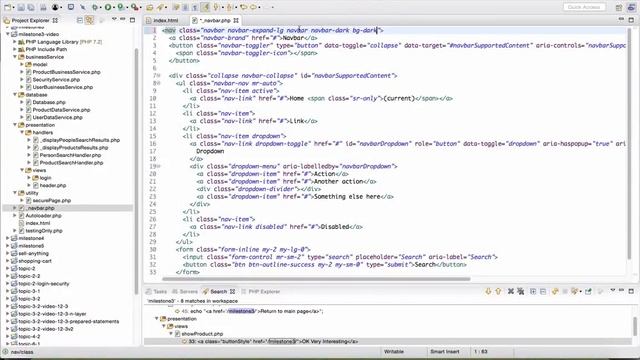Screen dimensions: 640x360
Task: Click the Back navigation arrow in toolbar
Action: (243, 7)
